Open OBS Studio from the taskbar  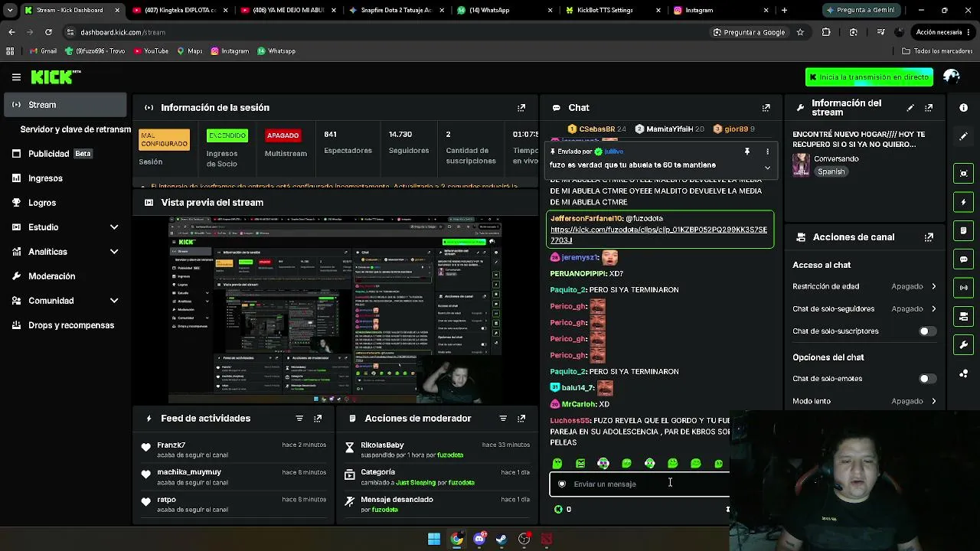(524, 539)
